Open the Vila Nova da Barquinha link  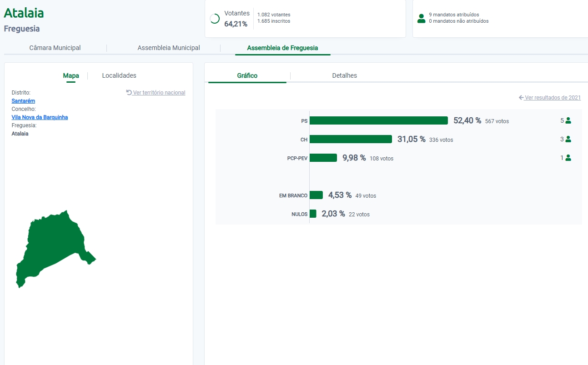pos(40,117)
